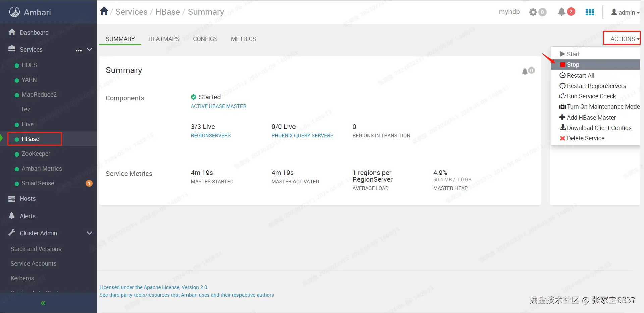The width and height of the screenshot is (644, 313).
Task: Click the Summary panel alerts bell
Action: click(x=525, y=71)
